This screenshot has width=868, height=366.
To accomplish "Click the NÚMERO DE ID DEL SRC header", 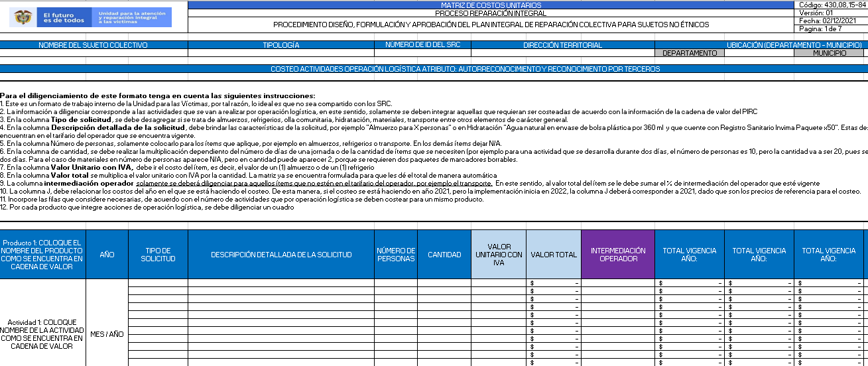I will tap(422, 45).
